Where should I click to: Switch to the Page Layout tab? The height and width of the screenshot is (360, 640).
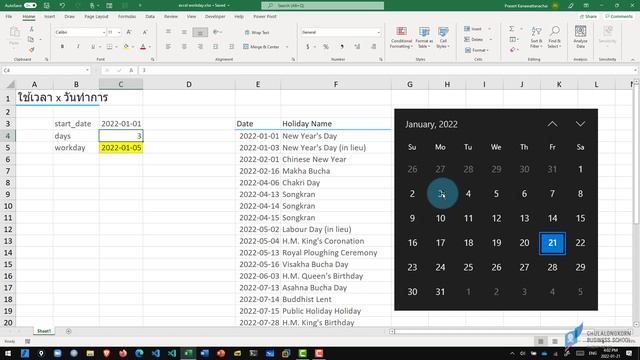coord(96,17)
